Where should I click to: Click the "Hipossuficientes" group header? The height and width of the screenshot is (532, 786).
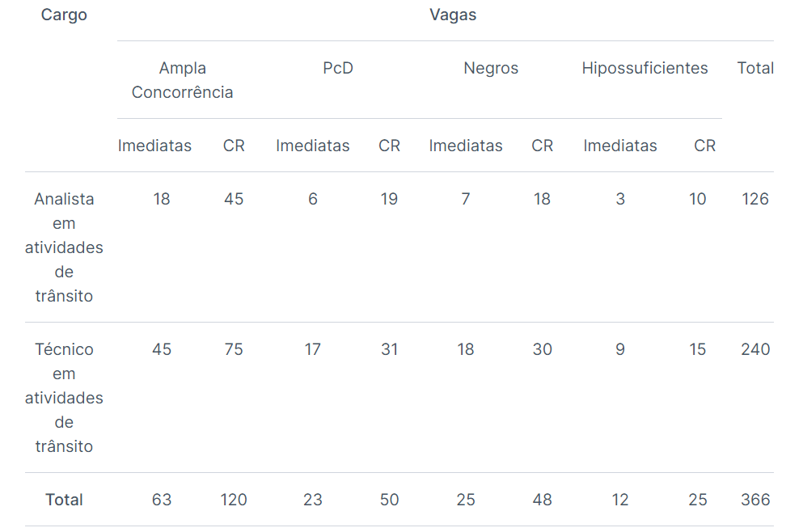point(644,68)
